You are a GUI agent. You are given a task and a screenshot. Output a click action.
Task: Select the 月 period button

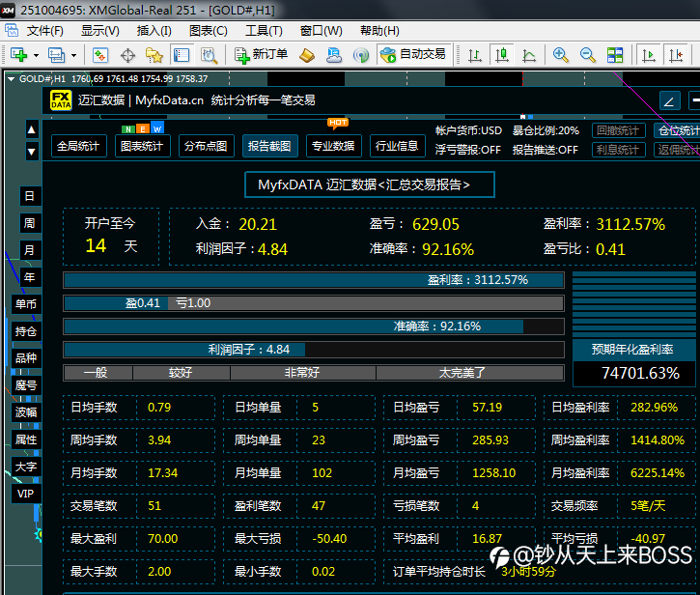pos(30,250)
